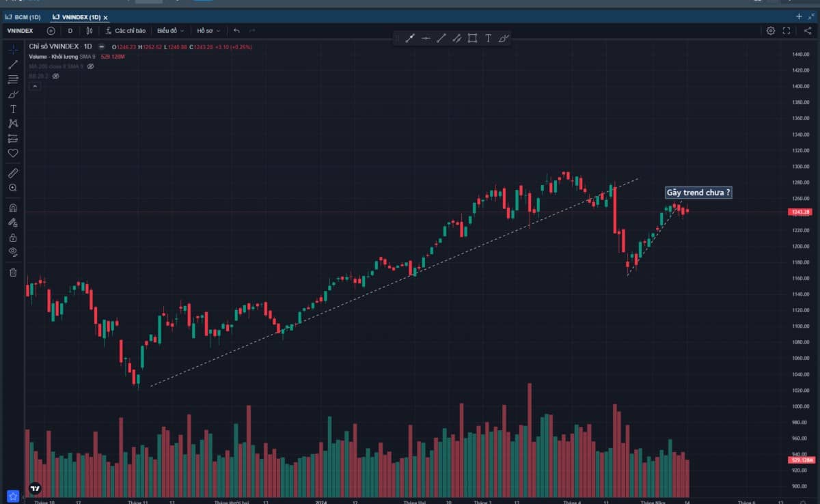
Task: Click the 'Gãy trend chưa ?' text label
Action: click(x=698, y=193)
